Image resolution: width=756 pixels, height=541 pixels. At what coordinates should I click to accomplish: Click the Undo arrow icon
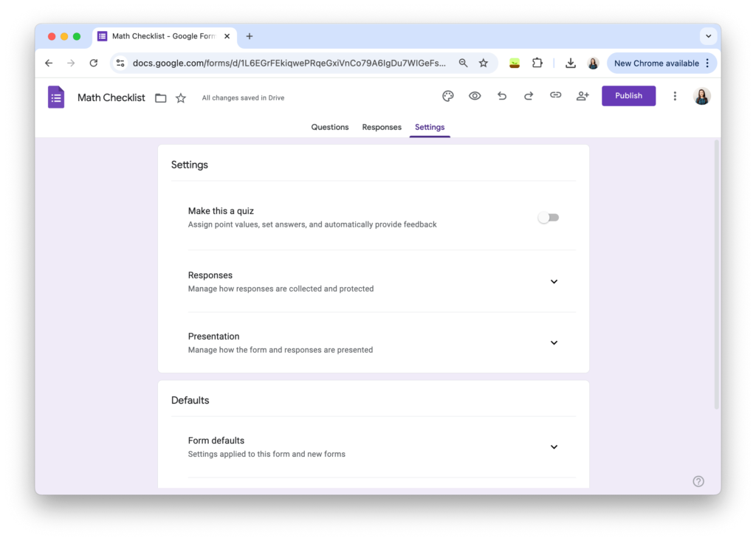[x=501, y=96]
